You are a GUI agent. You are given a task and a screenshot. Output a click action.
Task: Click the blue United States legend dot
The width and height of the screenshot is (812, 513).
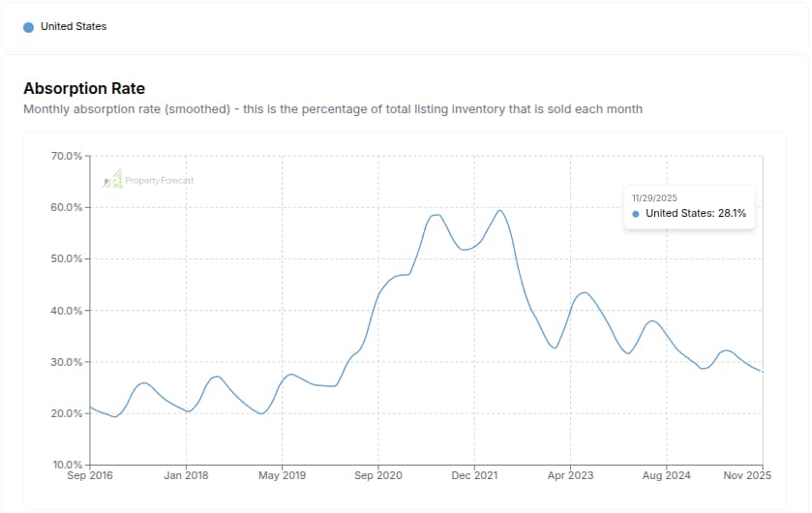tap(29, 27)
